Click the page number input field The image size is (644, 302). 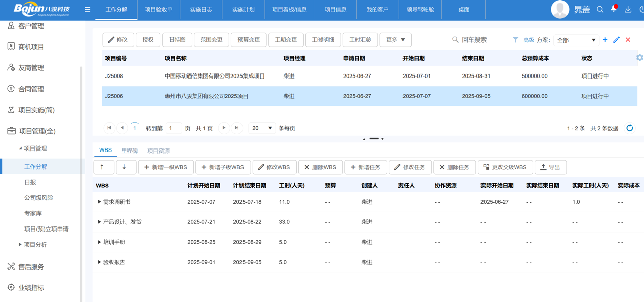173,128
